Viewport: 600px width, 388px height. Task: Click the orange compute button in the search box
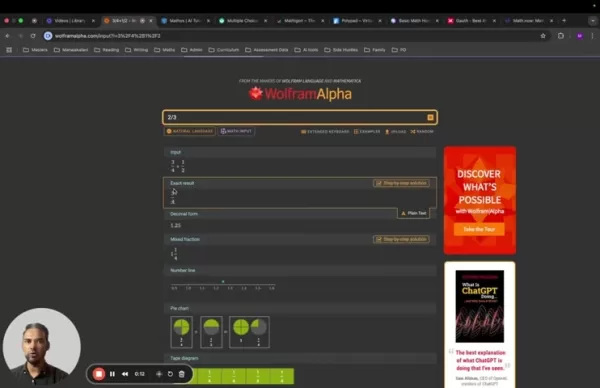430,117
